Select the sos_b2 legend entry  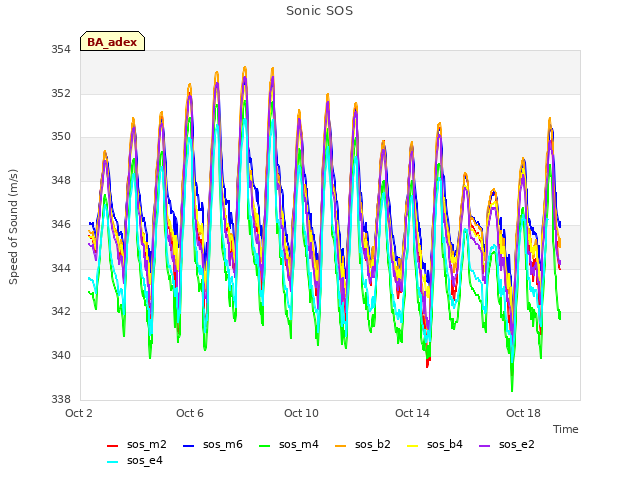[x=362, y=444]
